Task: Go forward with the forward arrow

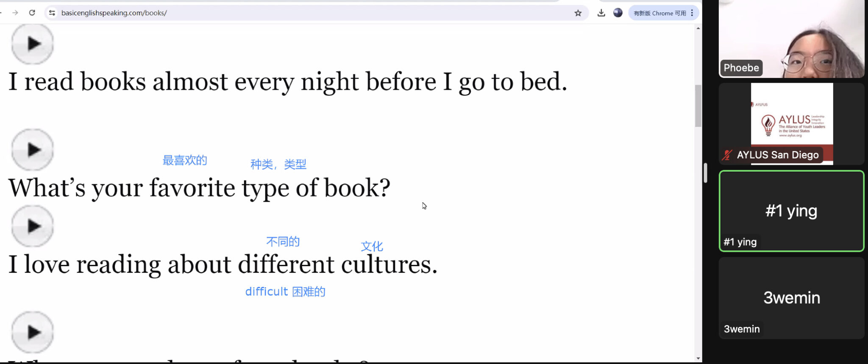Action: 15,13
